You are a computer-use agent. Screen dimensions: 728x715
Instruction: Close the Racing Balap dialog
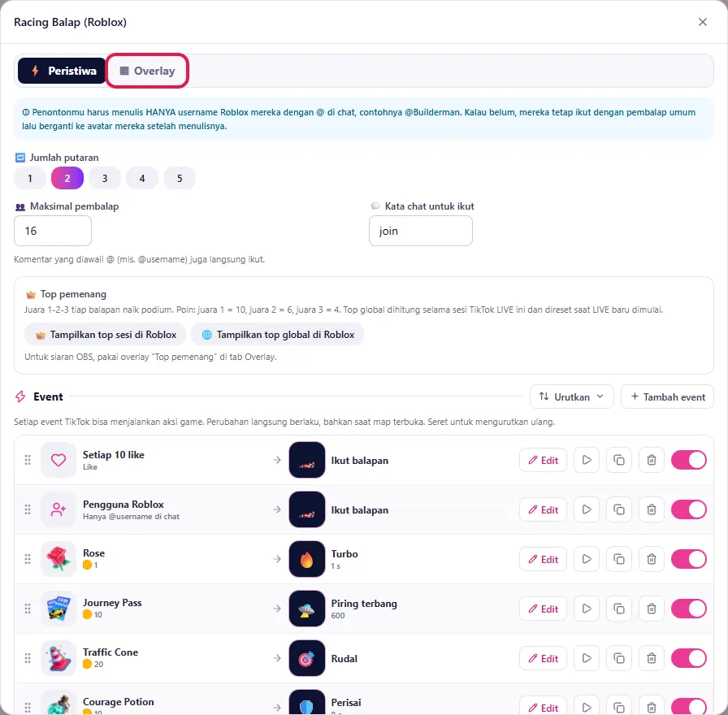[703, 22]
